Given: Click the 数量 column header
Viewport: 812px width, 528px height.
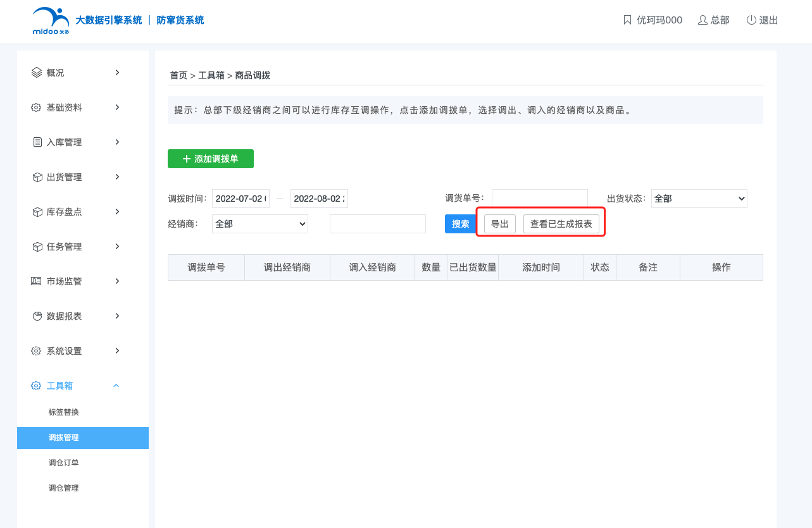Looking at the screenshot, I should coord(431,267).
